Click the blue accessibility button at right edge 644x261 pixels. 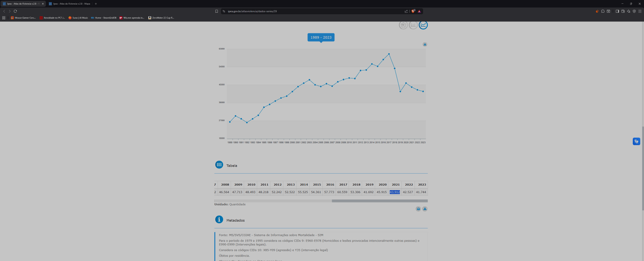[636, 141]
